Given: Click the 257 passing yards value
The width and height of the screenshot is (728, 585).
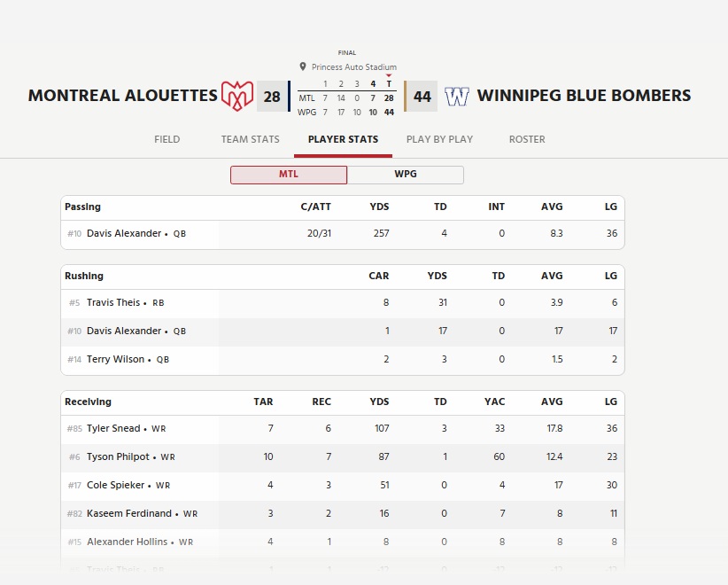Looking at the screenshot, I should pos(381,234).
